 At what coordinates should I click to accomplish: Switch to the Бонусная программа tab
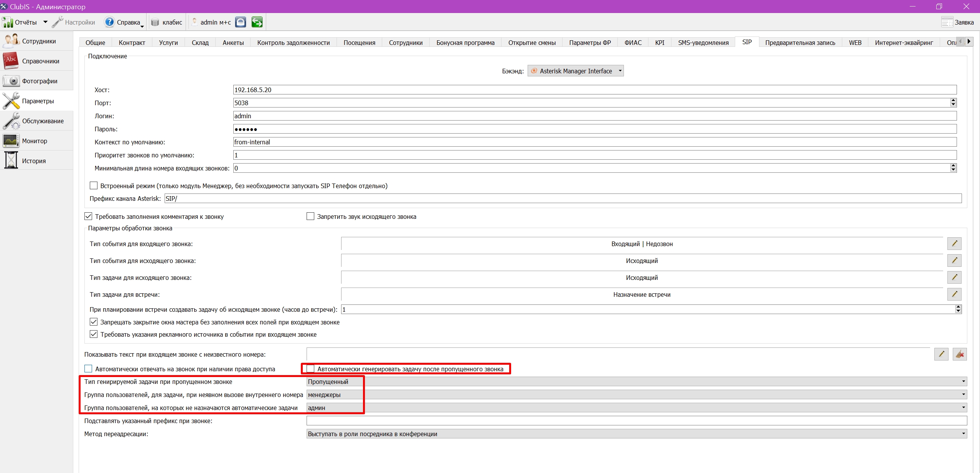point(465,43)
